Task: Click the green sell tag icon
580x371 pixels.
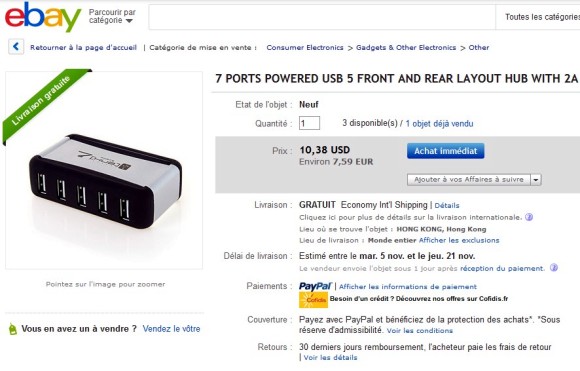Action: coord(13,329)
